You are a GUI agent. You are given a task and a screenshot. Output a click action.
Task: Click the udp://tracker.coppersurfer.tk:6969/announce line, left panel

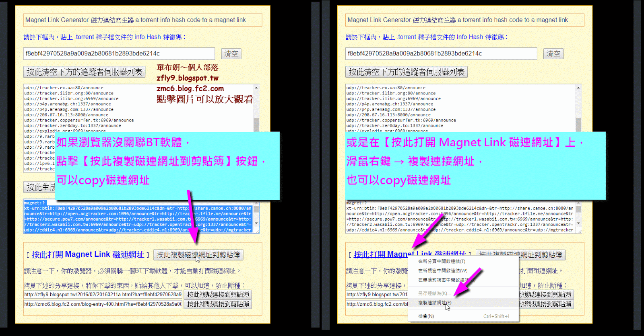coord(79,120)
